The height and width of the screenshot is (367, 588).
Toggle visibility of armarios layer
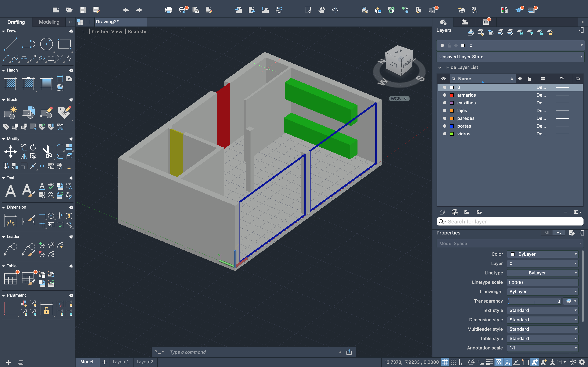[x=444, y=95]
